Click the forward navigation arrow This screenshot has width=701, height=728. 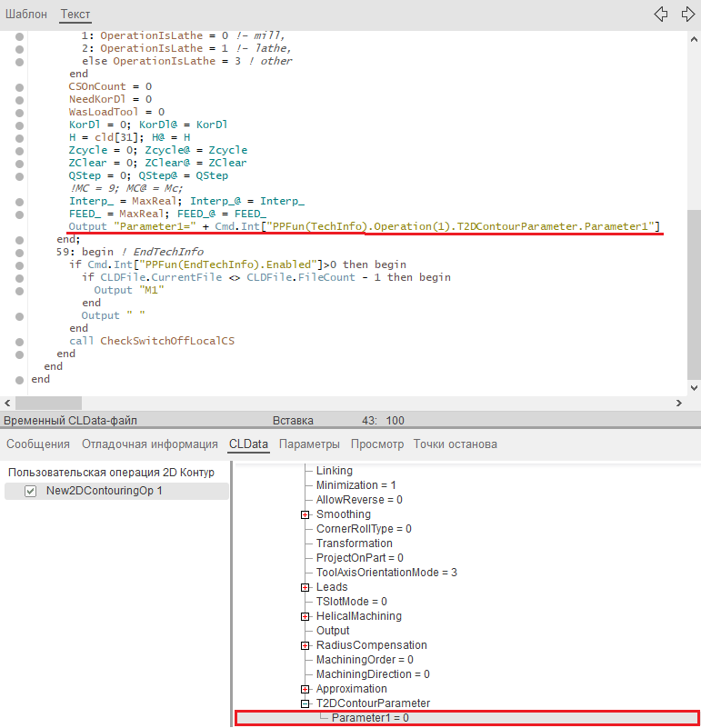pyautogui.click(x=687, y=14)
